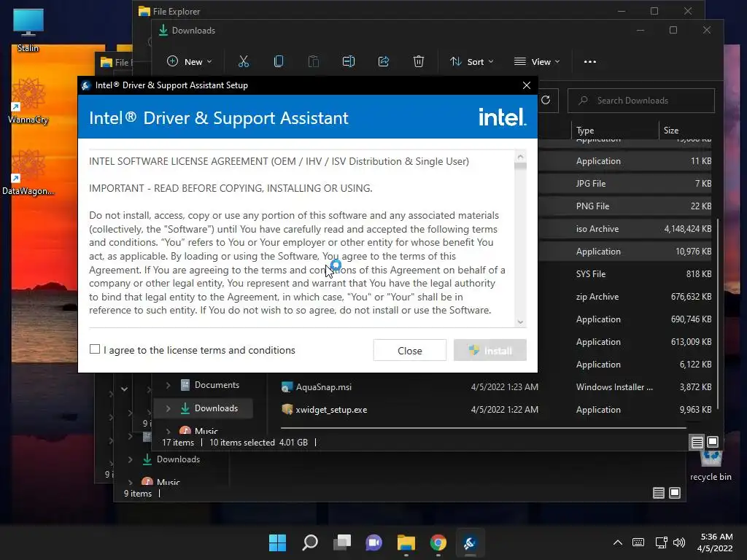Open File Explorer from taskbar
This screenshot has width=747, height=560.
click(406, 542)
